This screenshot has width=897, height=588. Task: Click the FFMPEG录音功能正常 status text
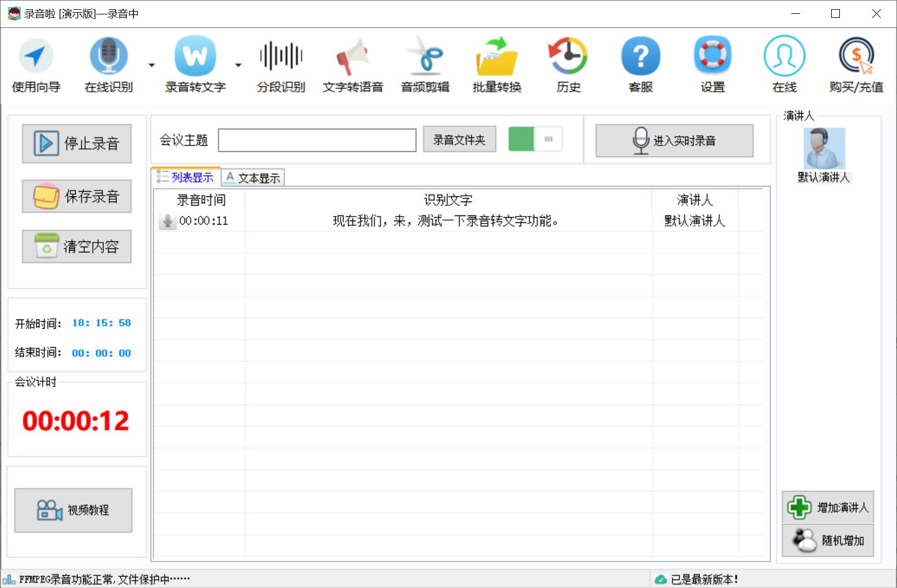pyautogui.click(x=105, y=579)
